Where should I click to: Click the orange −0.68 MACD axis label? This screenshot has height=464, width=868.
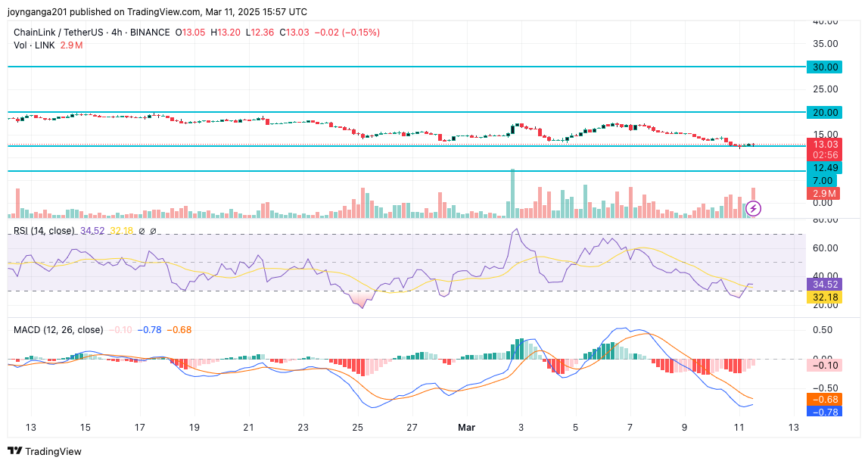tap(824, 399)
